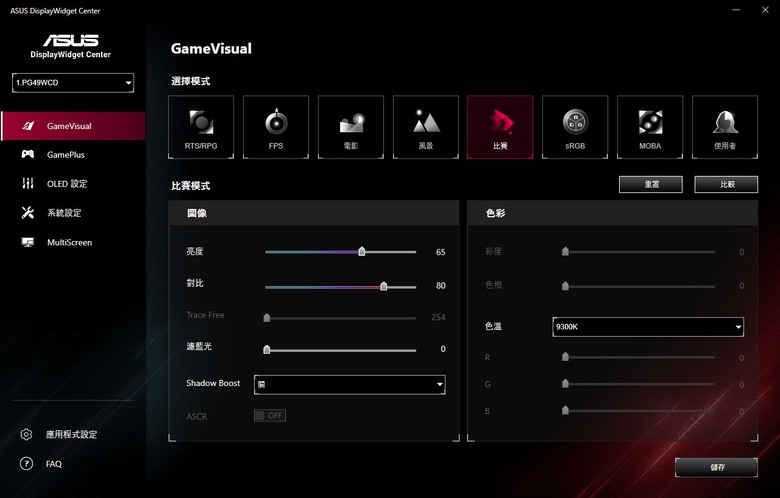The image size is (780, 498).
Task: Click the 彩度 saturation slider handle
Action: tap(565, 251)
